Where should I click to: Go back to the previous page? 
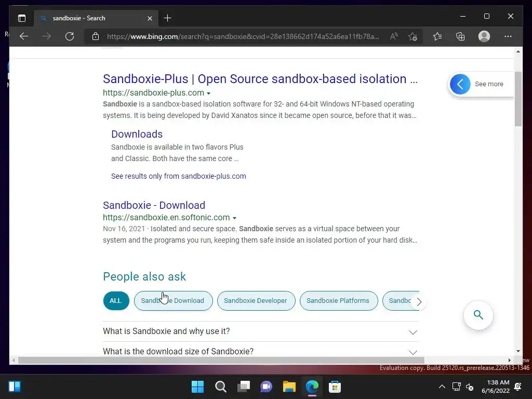24,36
